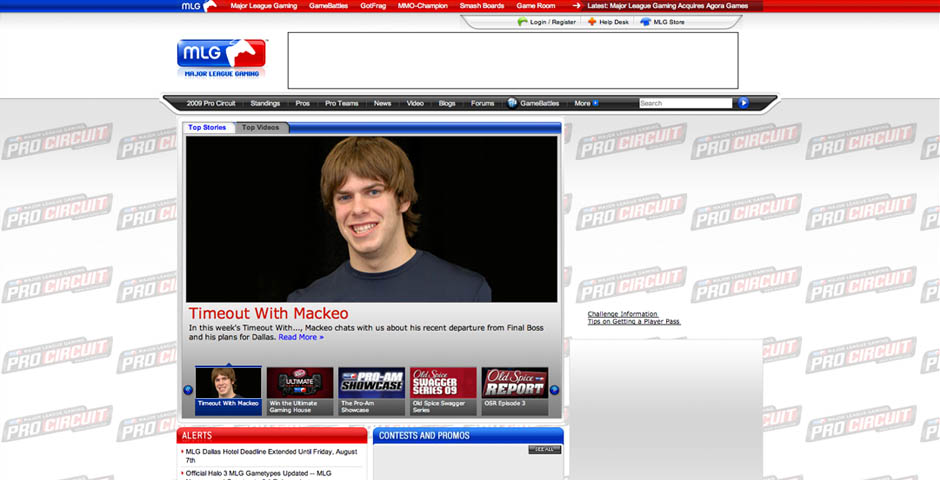Image resolution: width=940 pixels, height=480 pixels.
Task: Click the empty banner ad box
Action: [x=513, y=61]
